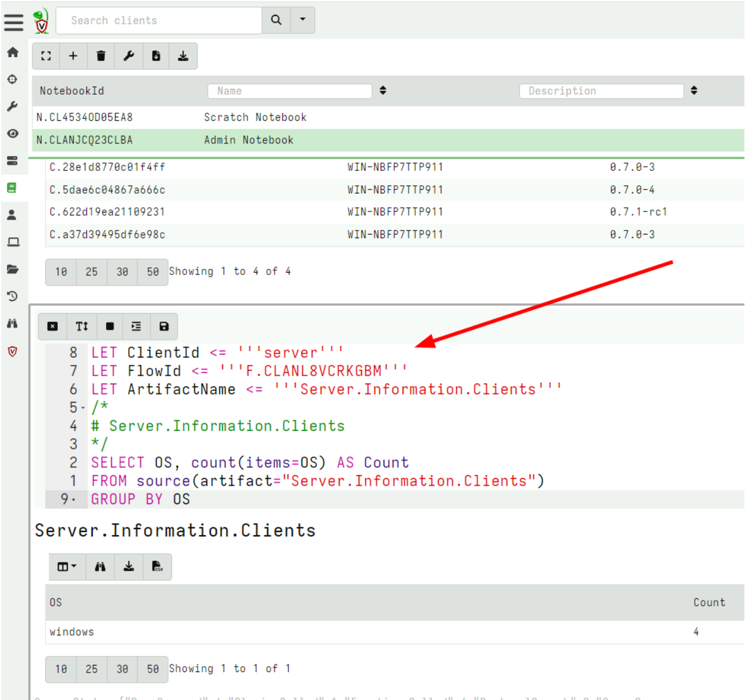Save the VQL cell using the floppy disk icon
748x700 pixels.
pos(164,326)
